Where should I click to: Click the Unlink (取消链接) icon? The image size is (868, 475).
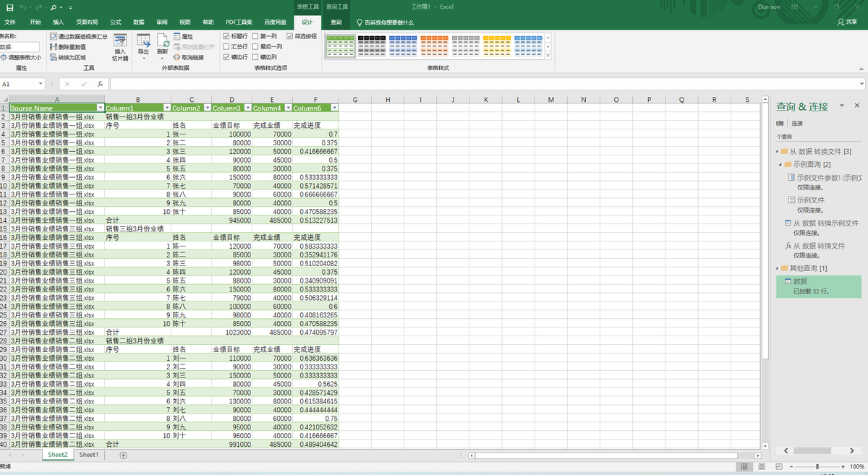pos(188,57)
